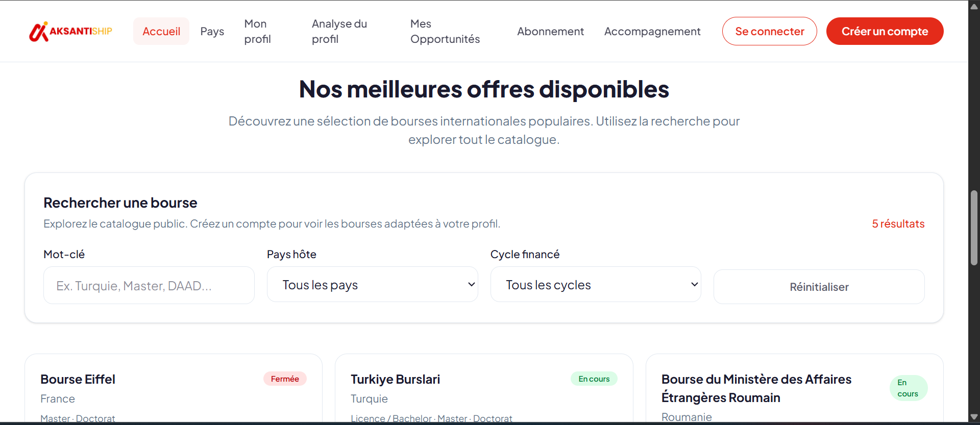
Task: Click the page scrollbar thumb
Action: (974, 228)
